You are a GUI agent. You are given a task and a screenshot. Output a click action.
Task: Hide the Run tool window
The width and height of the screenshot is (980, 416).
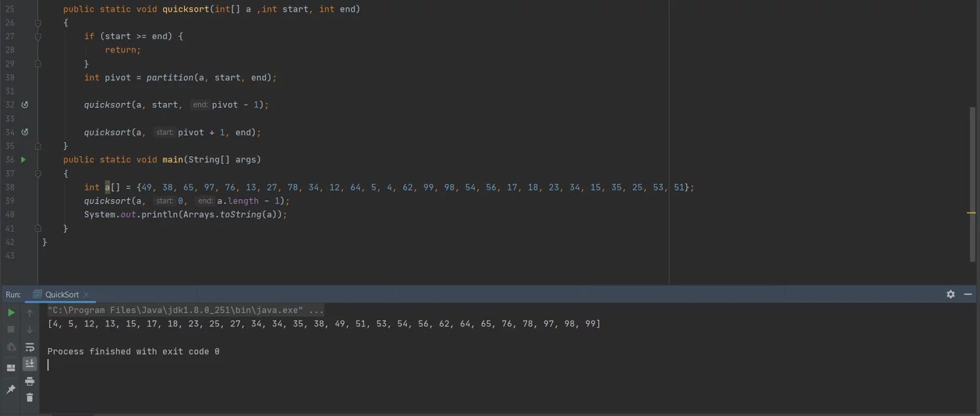[x=968, y=294]
